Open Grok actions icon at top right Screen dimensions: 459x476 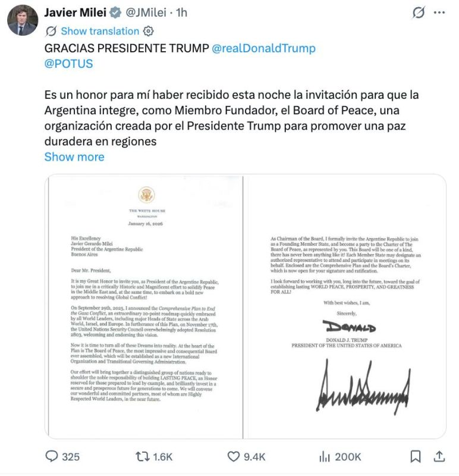click(418, 12)
